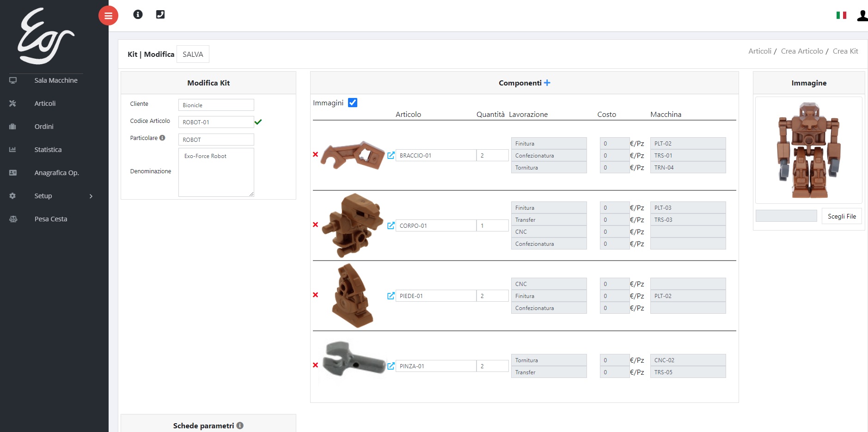Add a component with the plus icon
This screenshot has width=868, height=432.
coord(547,83)
